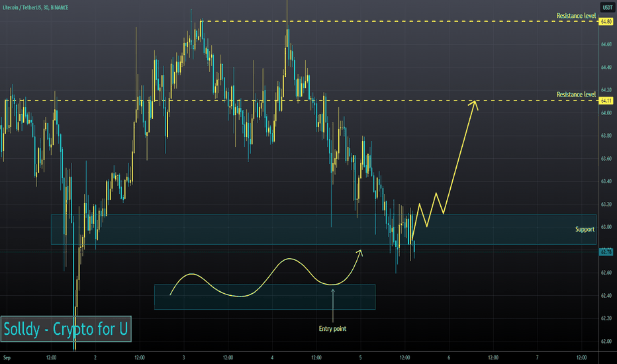Viewport: 617px width, 364px height.
Task: Click the 64.40 price axis label
Action: click(606, 68)
